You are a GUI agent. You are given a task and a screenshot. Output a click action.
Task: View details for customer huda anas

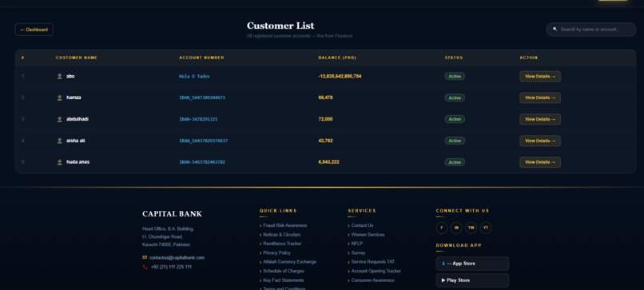point(540,162)
